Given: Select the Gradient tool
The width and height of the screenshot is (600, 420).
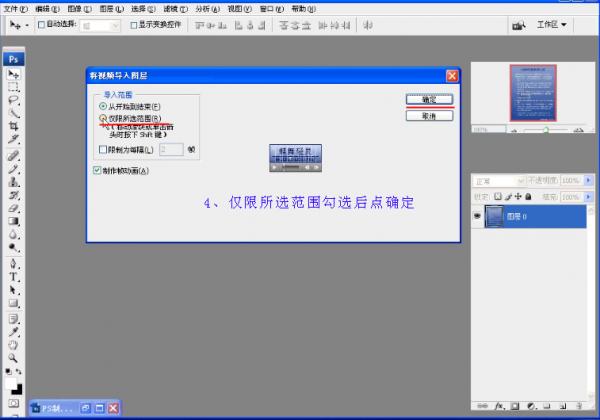Looking at the screenshot, I should pos(13,221).
